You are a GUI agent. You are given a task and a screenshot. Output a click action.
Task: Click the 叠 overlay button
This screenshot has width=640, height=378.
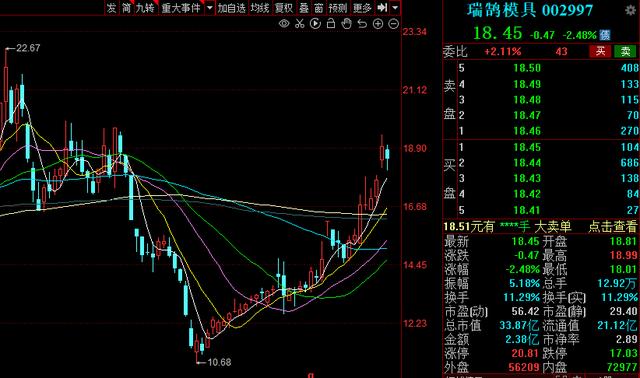coord(304,7)
